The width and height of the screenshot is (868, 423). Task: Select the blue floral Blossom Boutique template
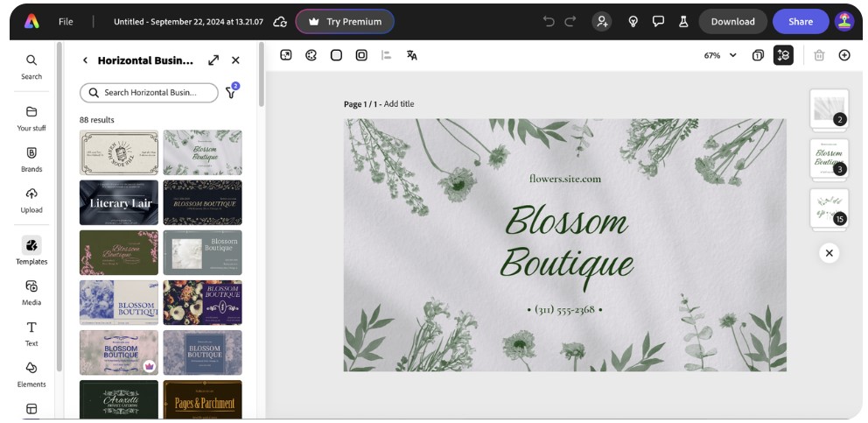coord(119,302)
